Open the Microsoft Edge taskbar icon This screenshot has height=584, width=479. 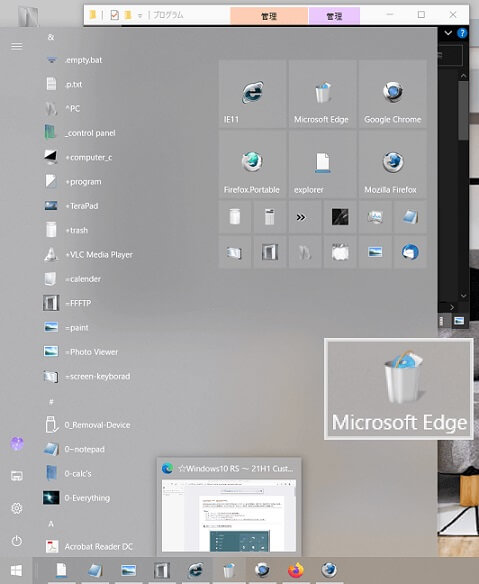coord(229,570)
